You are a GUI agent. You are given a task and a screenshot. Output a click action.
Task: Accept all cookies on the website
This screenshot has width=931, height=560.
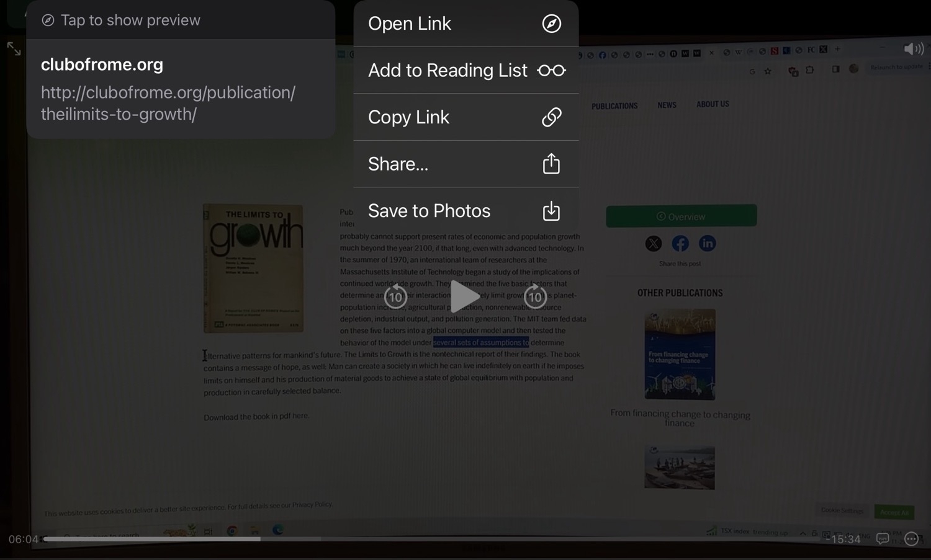[x=894, y=512]
